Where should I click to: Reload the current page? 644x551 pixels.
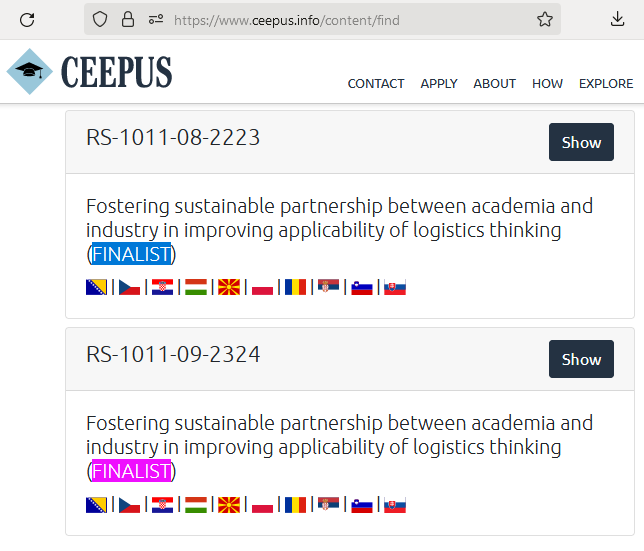(x=27, y=19)
